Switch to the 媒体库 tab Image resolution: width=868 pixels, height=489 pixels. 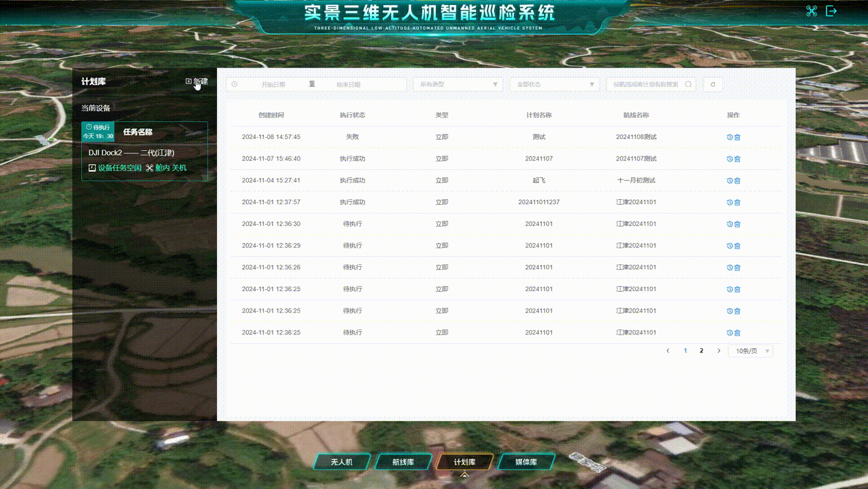(526, 462)
